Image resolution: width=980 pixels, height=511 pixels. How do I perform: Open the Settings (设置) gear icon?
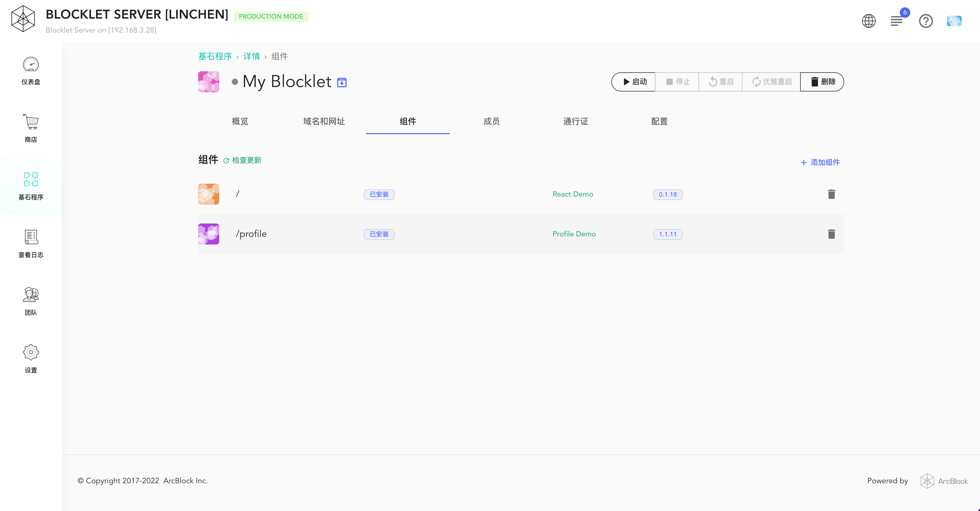tap(31, 352)
